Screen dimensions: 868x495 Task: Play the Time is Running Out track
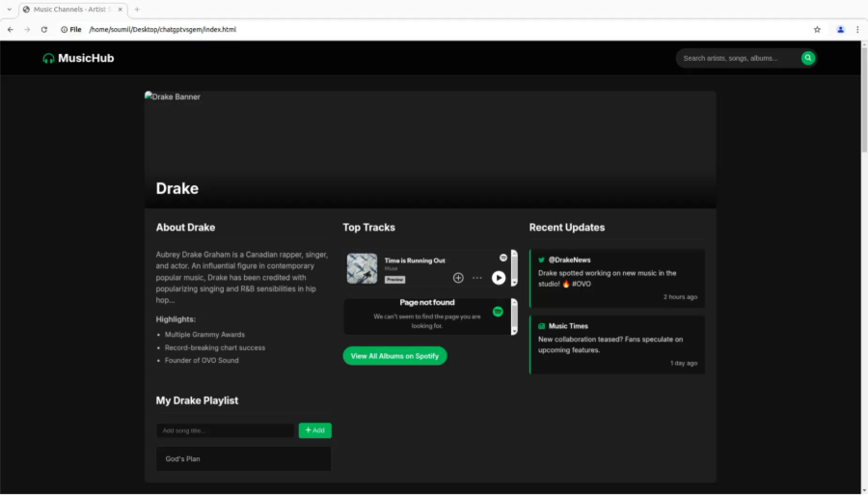tap(499, 278)
